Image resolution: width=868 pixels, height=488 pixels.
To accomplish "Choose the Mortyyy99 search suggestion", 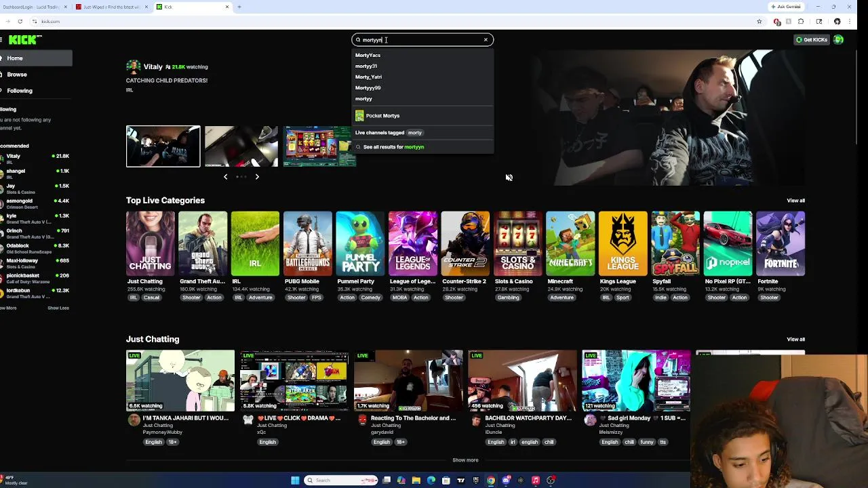I will pos(422,88).
